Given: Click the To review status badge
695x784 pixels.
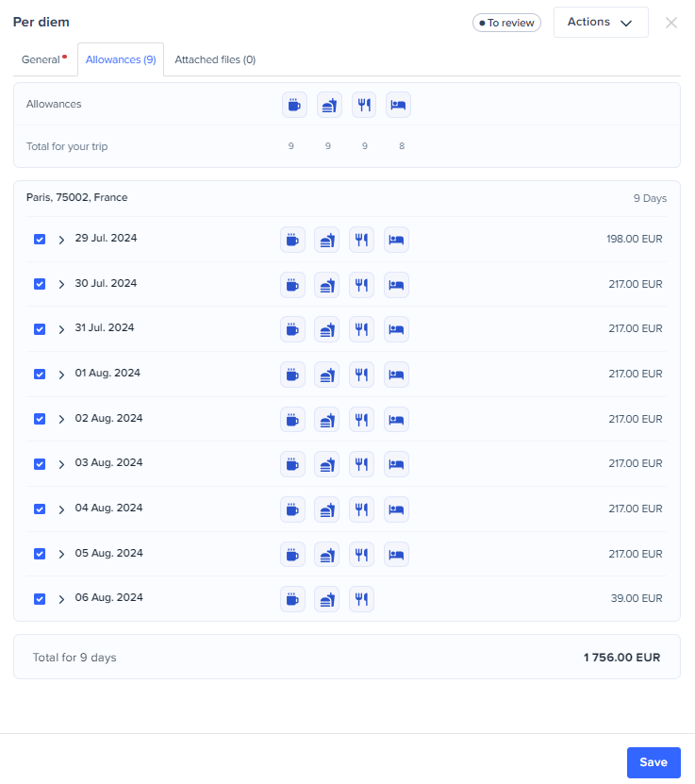Looking at the screenshot, I should (506, 23).
